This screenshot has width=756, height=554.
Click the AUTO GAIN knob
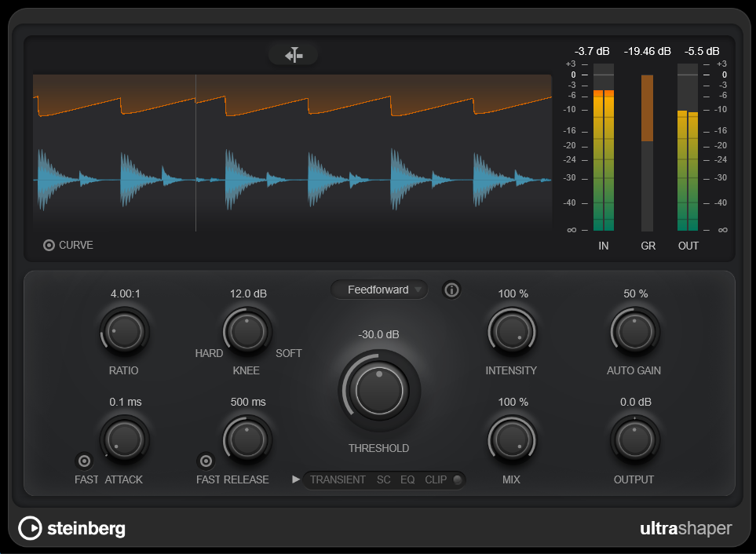pos(635,332)
